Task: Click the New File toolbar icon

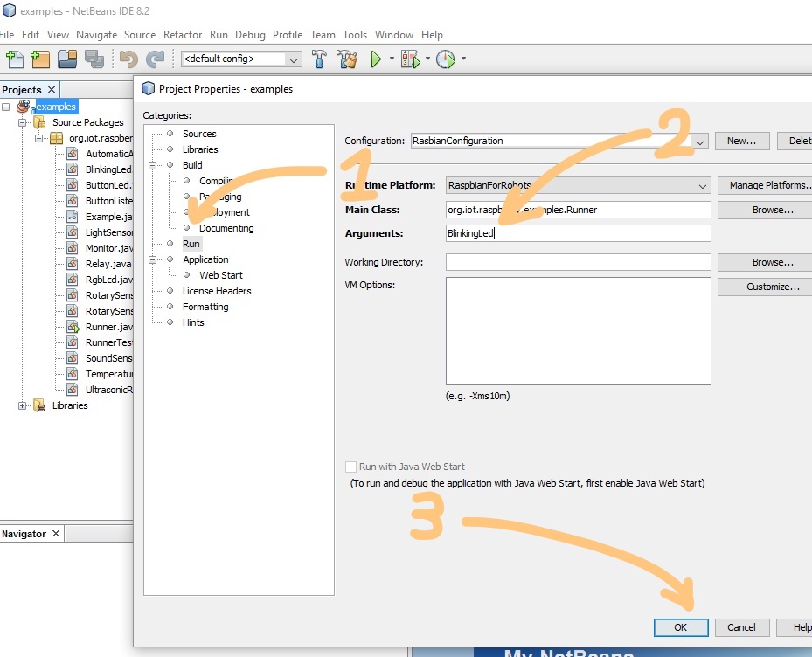Action: coord(15,59)
